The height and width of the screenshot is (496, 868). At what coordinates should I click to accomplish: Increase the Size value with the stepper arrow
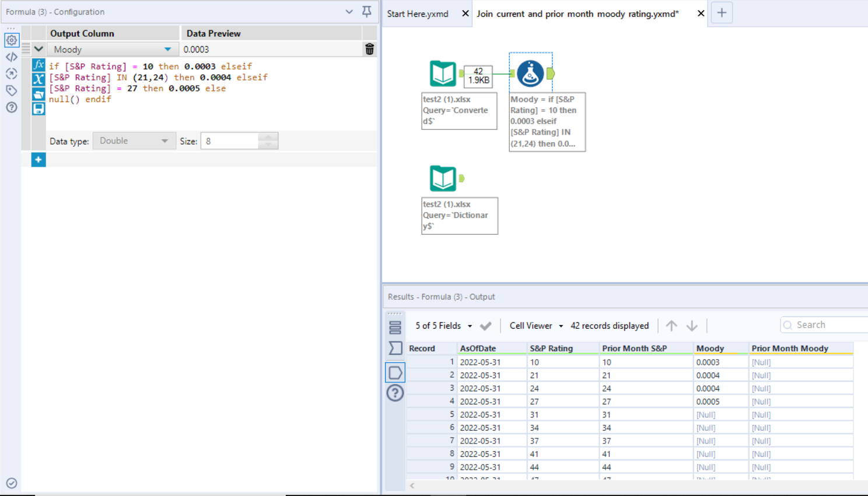coord(268,137)
